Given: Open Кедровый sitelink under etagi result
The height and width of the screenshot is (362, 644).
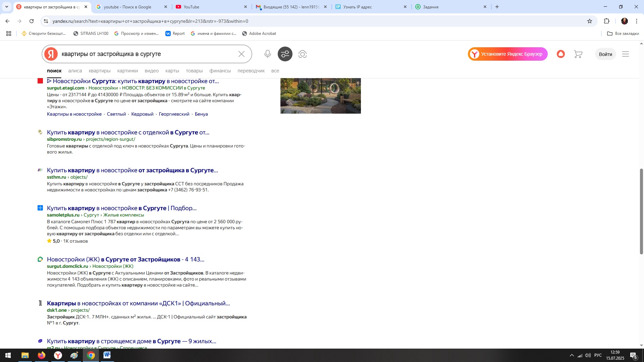Looking at the screenshot, I should [142, 114].
